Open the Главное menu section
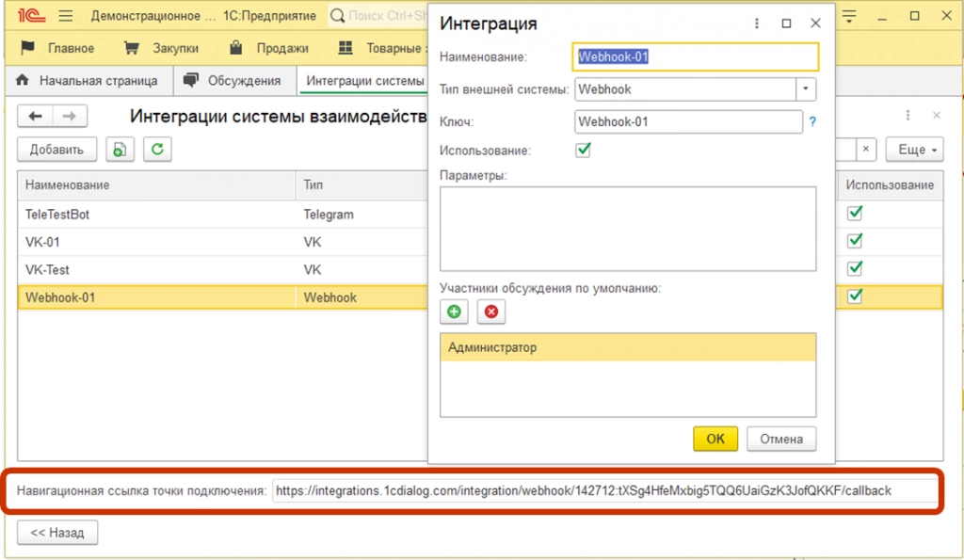The width and height of the screenshot is (964, 560). click(71, 48)
